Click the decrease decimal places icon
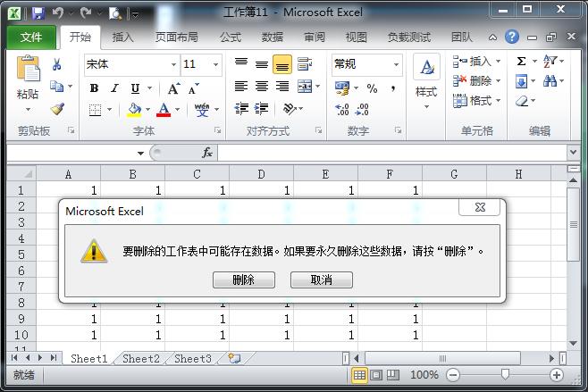Viewport: 588px width, 392px height. [x=362, y=110]
